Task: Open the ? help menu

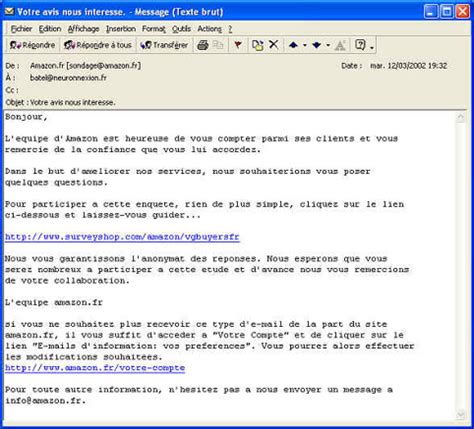Action: pos(230,29)
